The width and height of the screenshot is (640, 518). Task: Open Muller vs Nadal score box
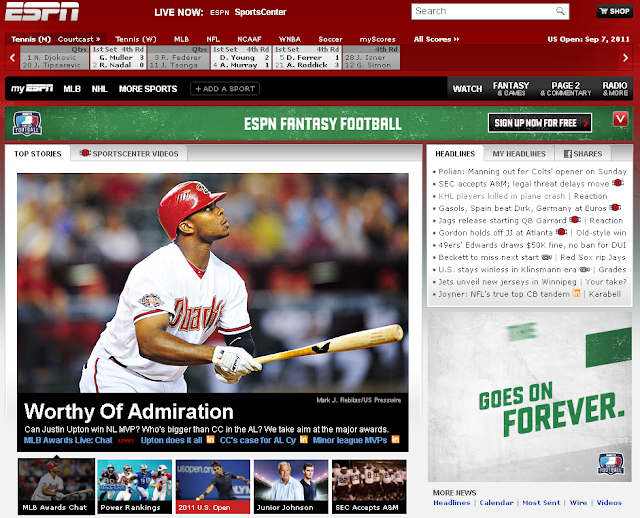118,58
